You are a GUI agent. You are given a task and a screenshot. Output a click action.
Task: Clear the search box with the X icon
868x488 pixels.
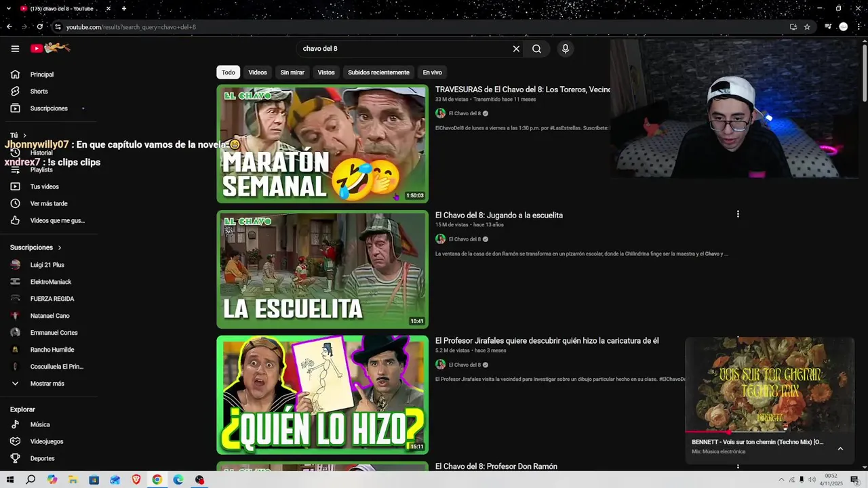coord(516,49)
